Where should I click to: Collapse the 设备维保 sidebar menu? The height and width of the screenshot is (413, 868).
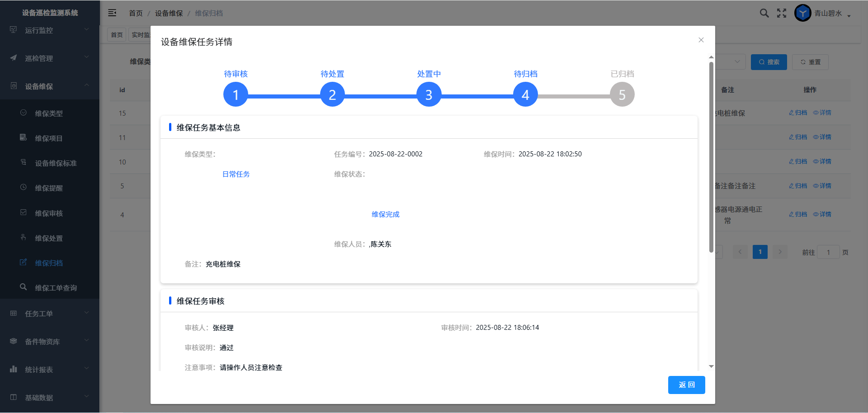(x=50, y=86)
